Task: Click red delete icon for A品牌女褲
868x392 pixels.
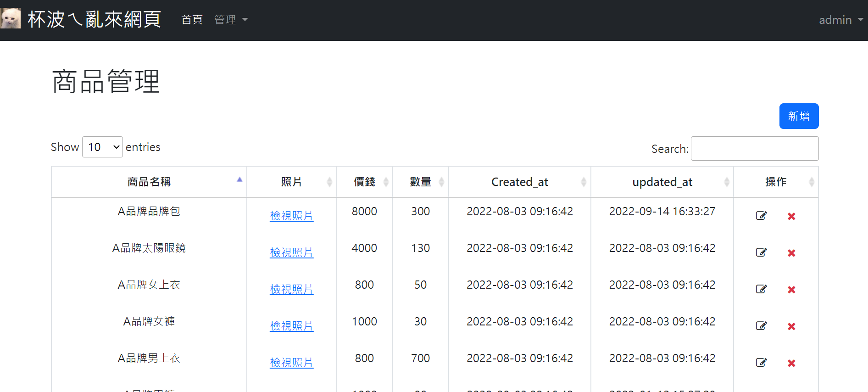Action: [x=791, y=326]
